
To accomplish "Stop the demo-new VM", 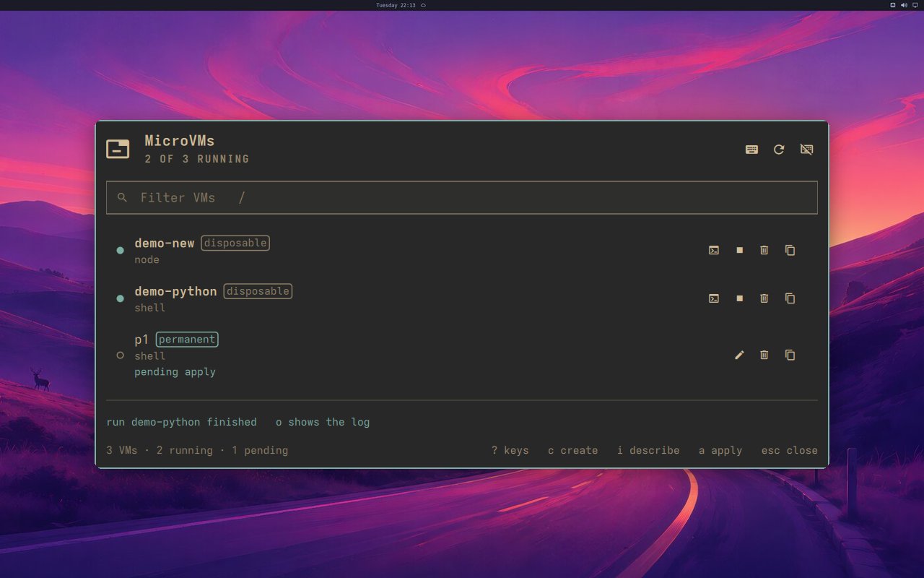I will [739, 250].
